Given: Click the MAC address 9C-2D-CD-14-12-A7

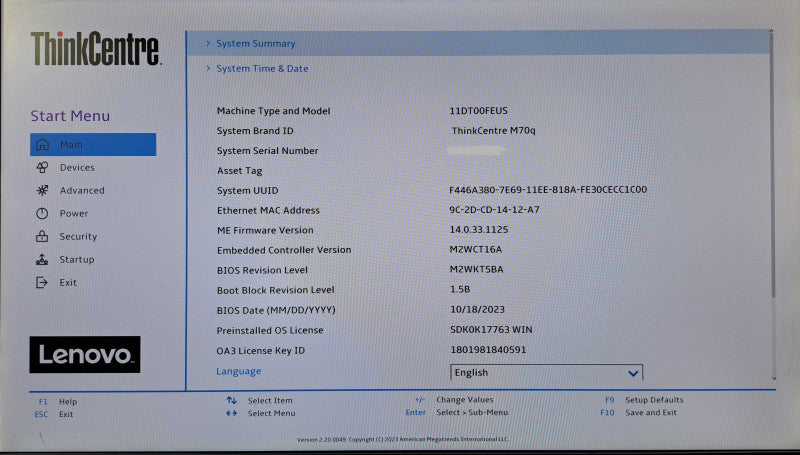Looking at the screenshot, I should pos(494,210).
